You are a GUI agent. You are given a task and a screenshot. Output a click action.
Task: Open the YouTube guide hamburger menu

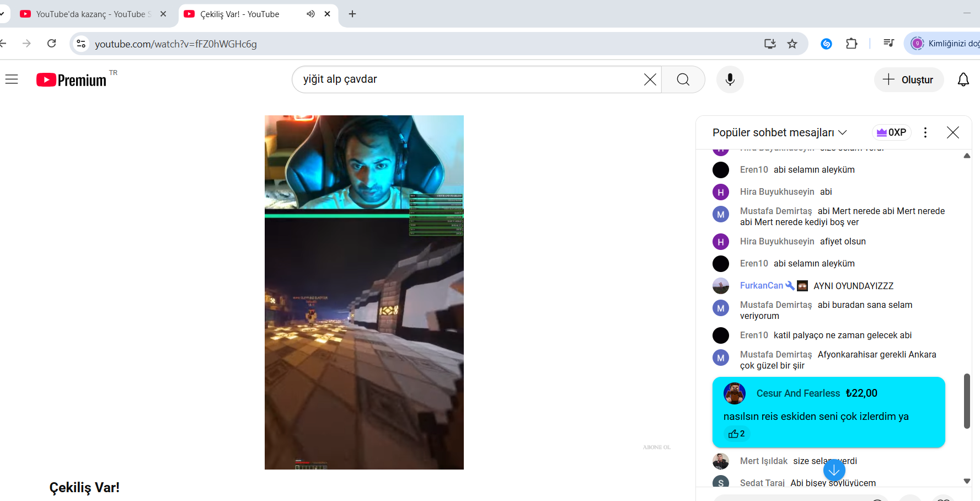click(12, 79)
